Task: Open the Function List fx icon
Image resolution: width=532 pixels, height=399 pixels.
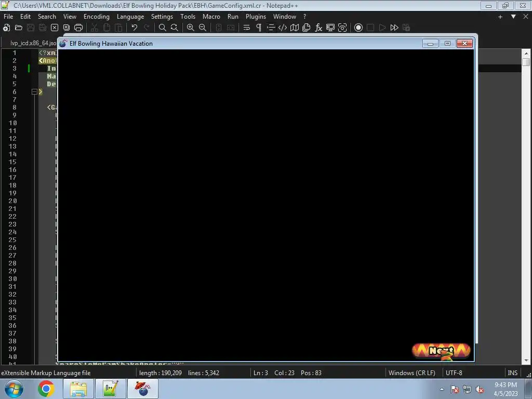Action: tap(318, 28)
